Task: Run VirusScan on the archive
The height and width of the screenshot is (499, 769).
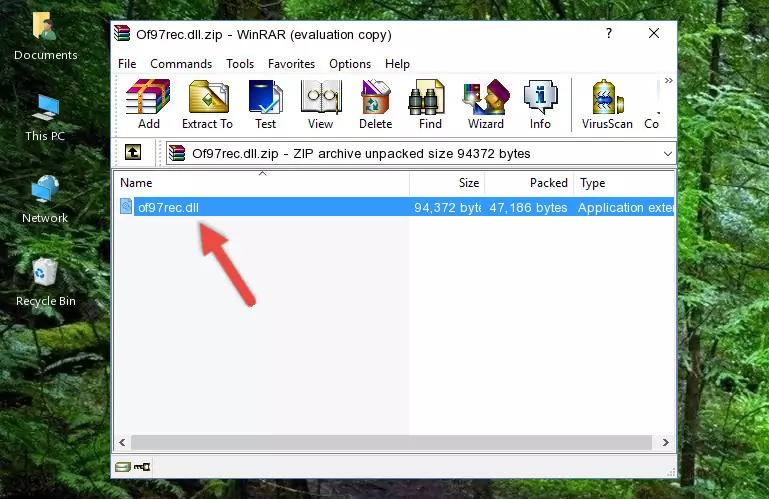Action: 607,104
